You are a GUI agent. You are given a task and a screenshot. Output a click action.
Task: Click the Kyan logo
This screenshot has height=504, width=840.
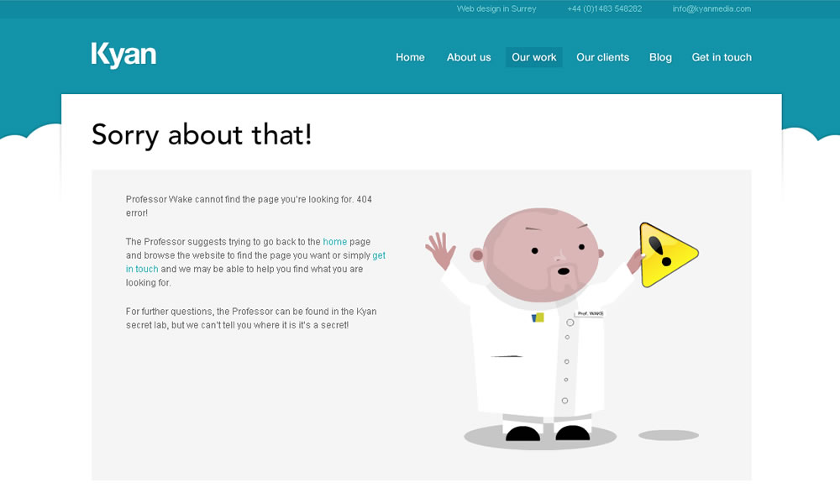pyautogui.click(x=123, y=55)
